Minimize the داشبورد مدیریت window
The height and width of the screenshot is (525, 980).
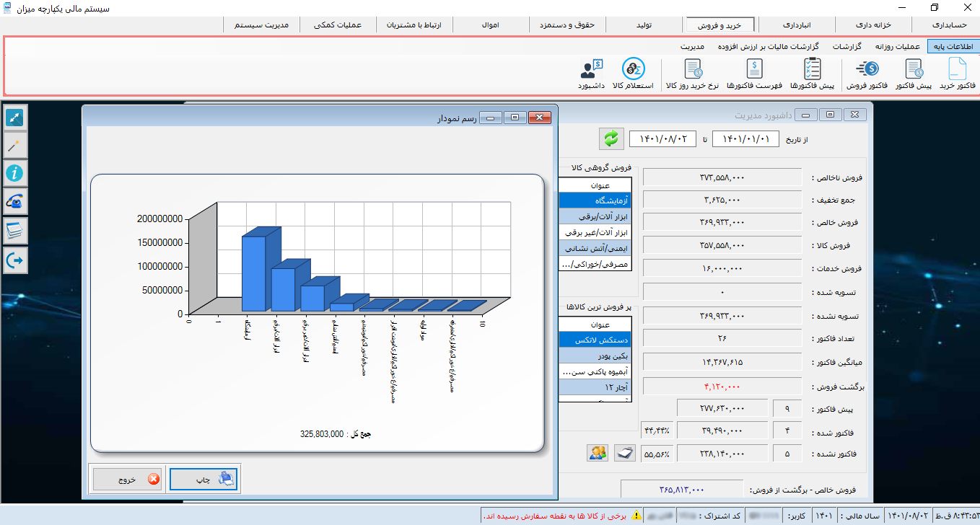tap(805, 115)
